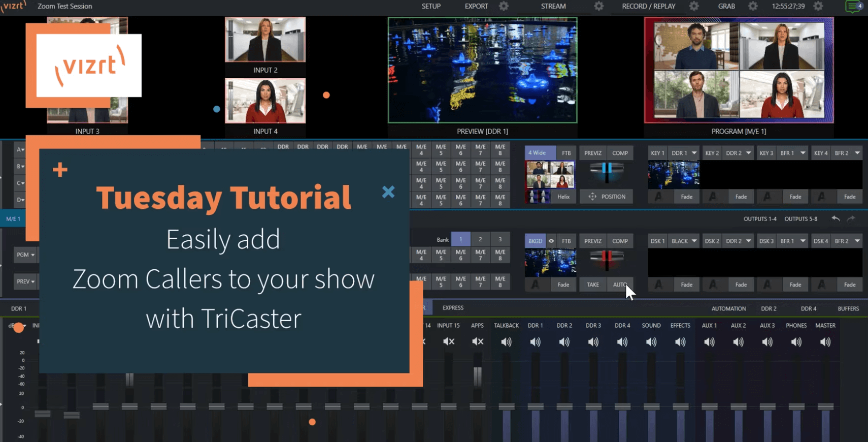Open Stream settings gear icon
Viewport: 868px width, 442px height.
pyautogui.click(x=598, y=6)
